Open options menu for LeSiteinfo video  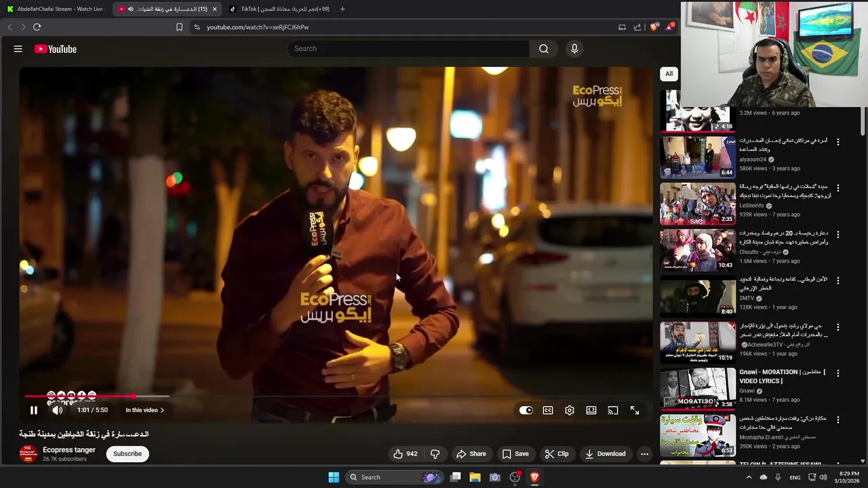(838, 188)
